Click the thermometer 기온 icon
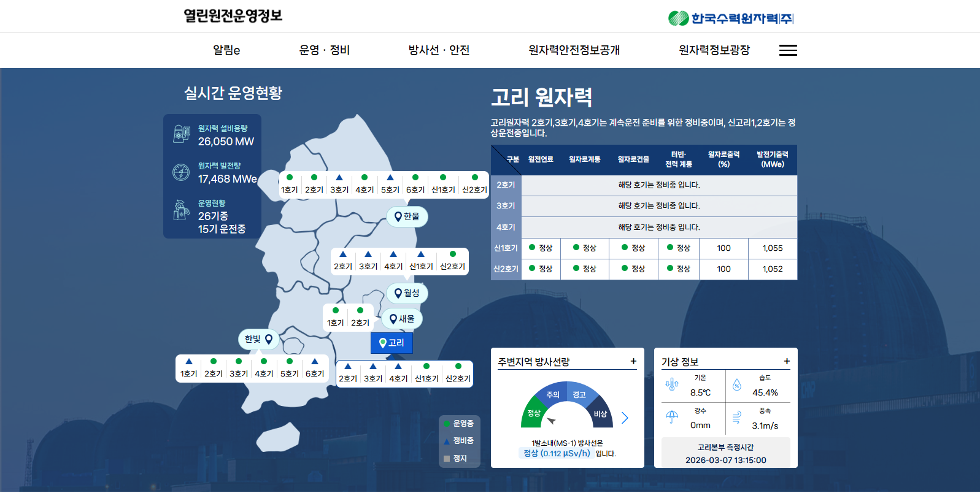The image size is (980, 493). 672,384
